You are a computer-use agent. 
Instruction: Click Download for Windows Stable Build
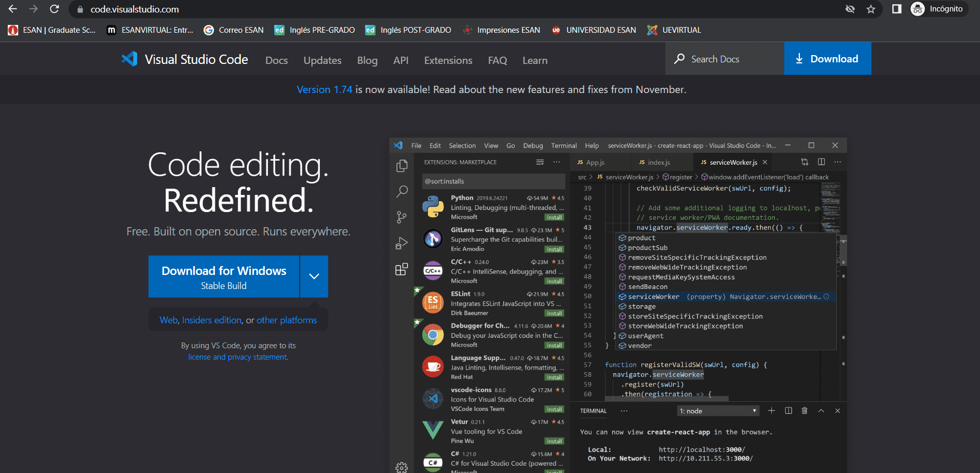[x=224, y=277]
